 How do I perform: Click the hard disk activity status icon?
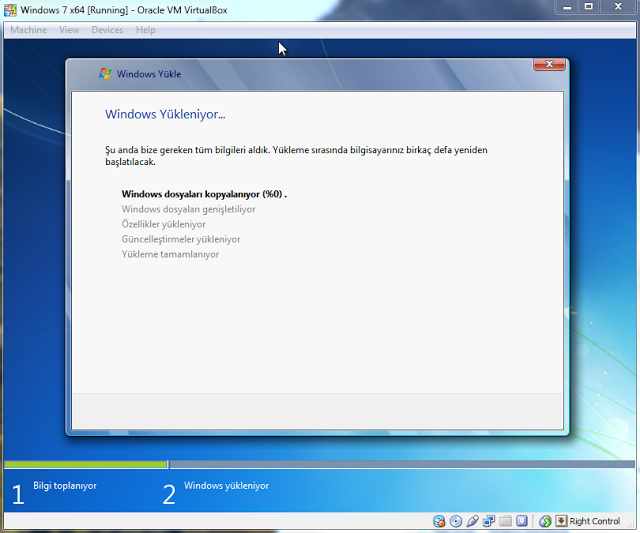[x=439, y=521]
